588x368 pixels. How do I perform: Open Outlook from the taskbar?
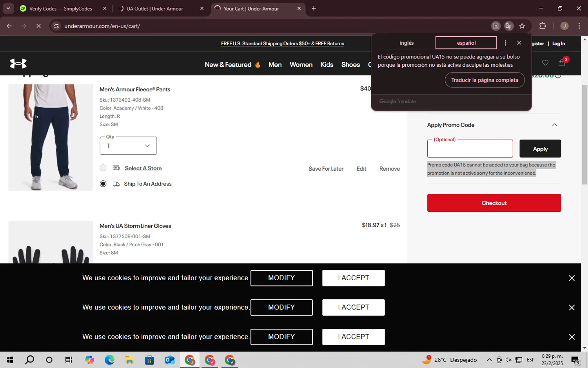tap(169, 360)
